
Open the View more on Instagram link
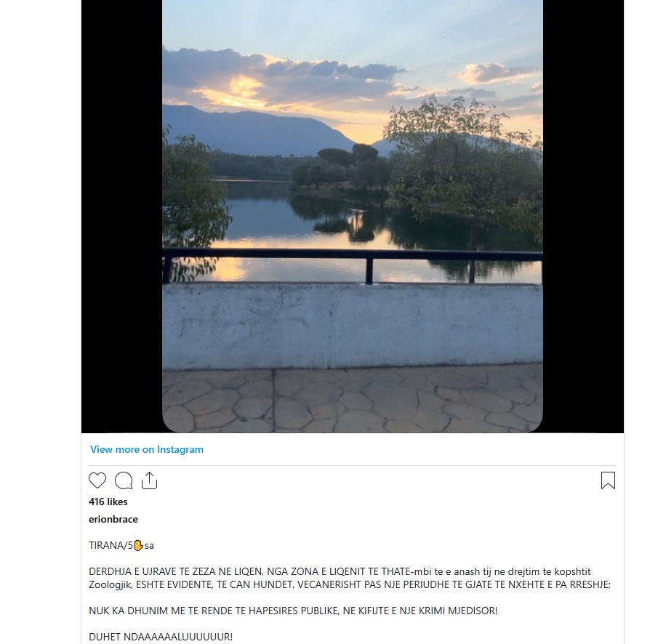(147, 449)
